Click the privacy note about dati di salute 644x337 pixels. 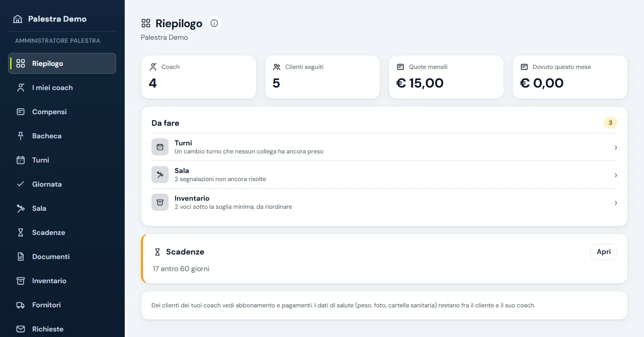(x=343, y=305)
